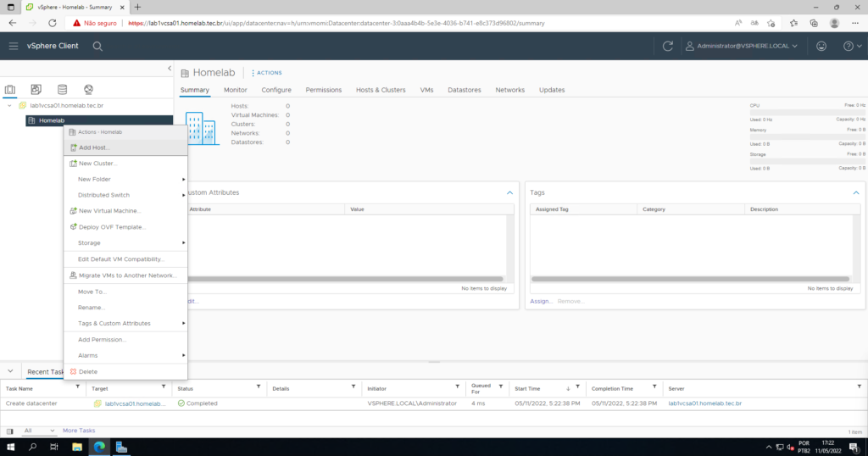Filter the Details column

point(353,386)
